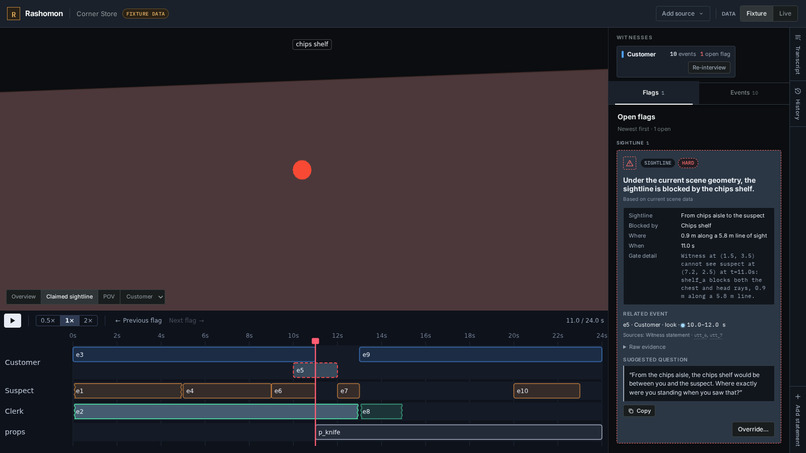Switch to the Events tab

[x=744, y=93]
